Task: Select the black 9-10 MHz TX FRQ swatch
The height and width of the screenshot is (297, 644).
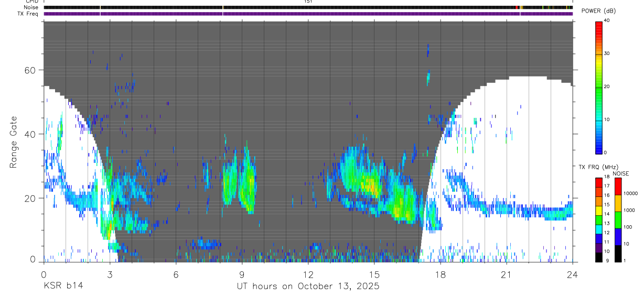Action: coord(598,257)
